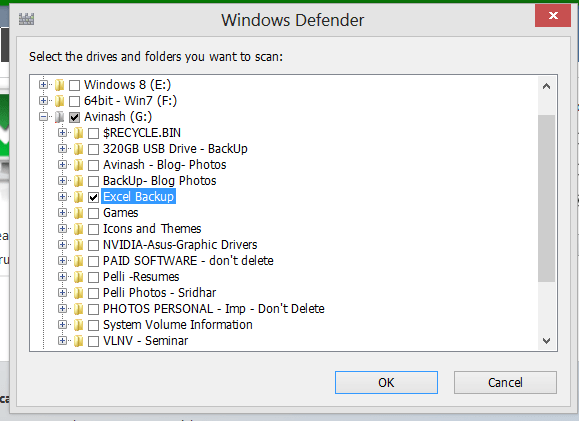Click folder icon of Pelli -Resumes
579x421 pixels.
click(78, 277)
